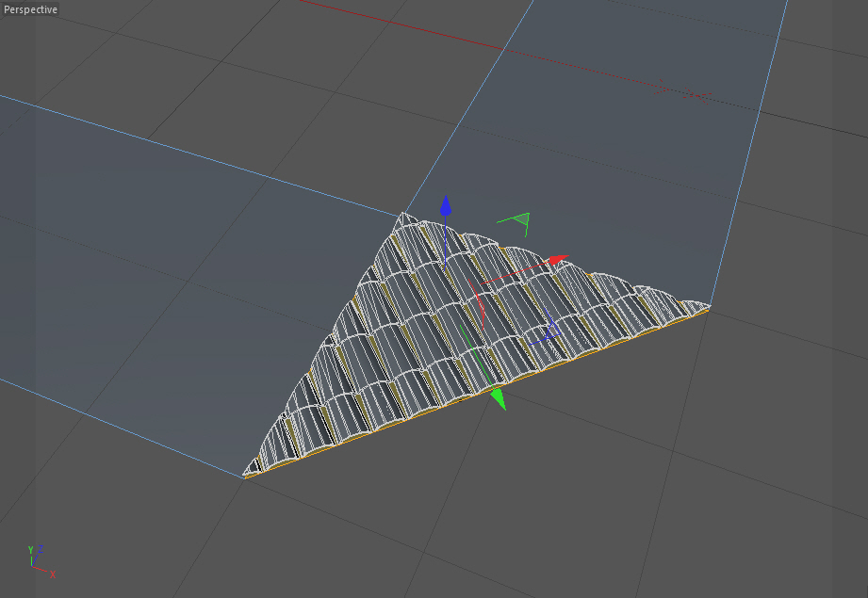Click the red curved plane handle
The height and width of the screenshot is (598, 868).
(x=477, y=303)
